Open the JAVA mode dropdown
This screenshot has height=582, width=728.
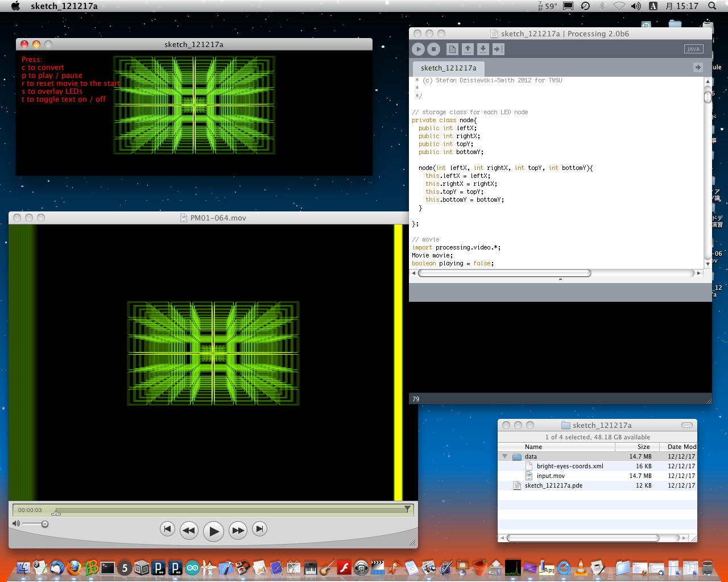coord(693,49)
